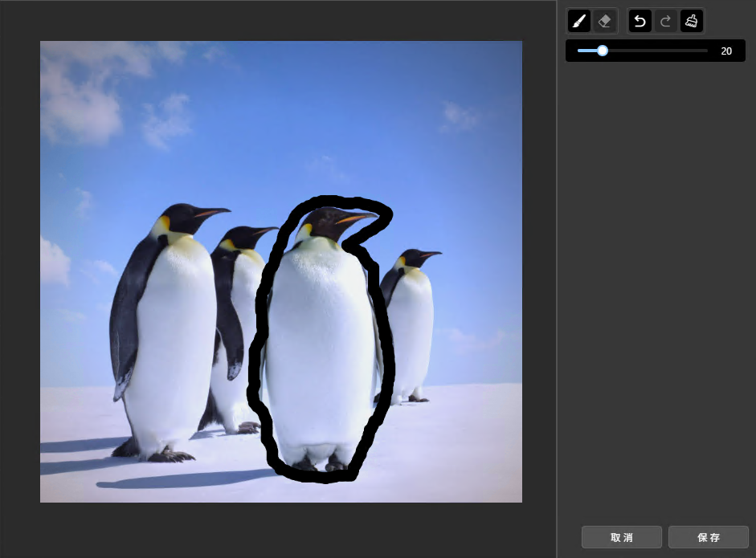This screenshot has width=756, height=558.
Task: Click the white belly of the circled penguin
Action: click(317, 345)
